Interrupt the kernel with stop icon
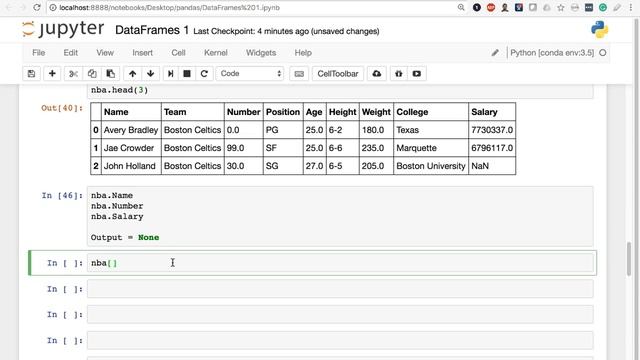This screenshot has height=360, width=640. tap(187, 74)
